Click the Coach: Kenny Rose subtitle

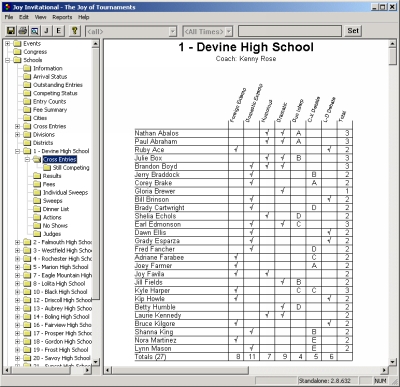[246, 59]
